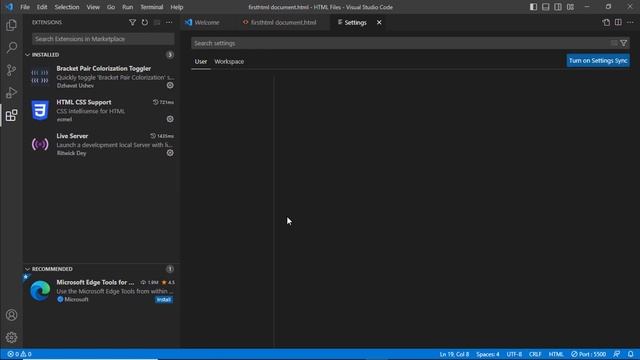
Task: Click Ln 19, Col 8 status entry
Action: 454,354
